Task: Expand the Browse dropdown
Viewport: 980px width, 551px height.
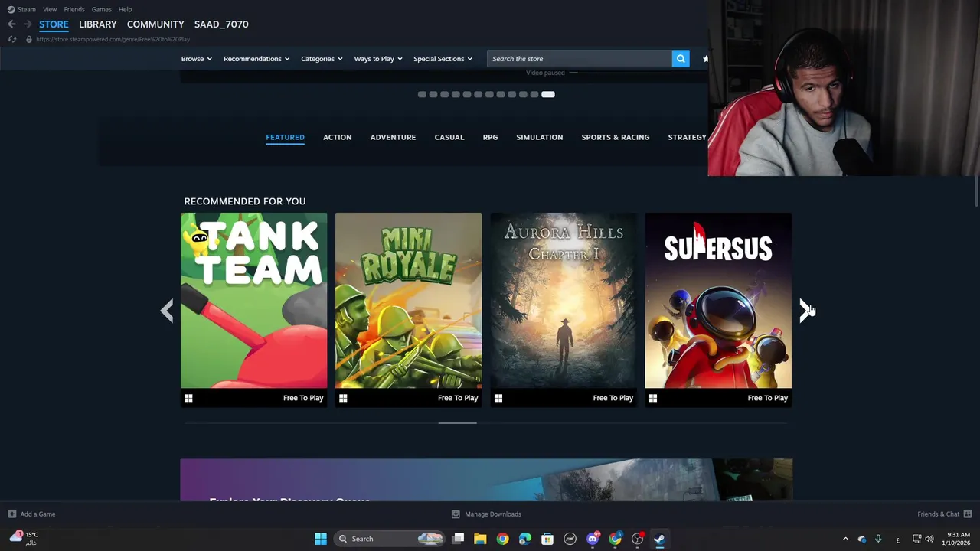Action: click(x=197, y=59)
